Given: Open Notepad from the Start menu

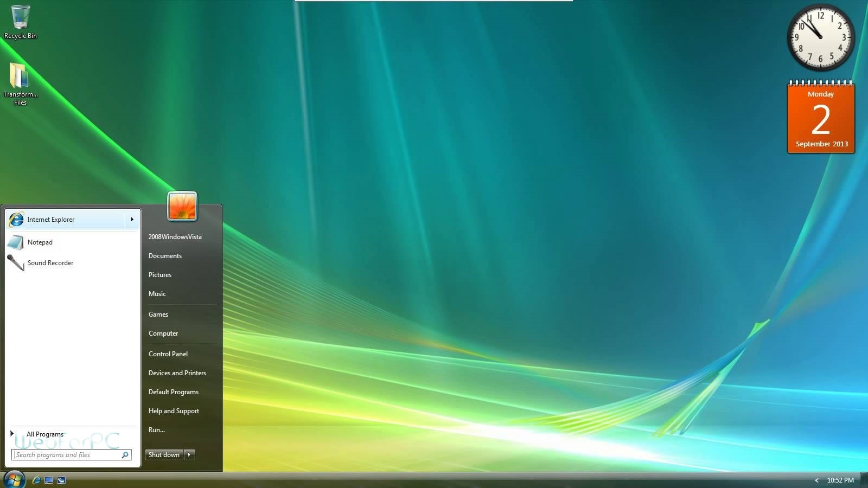Looking at the screenshot, I should pos(40,242).
